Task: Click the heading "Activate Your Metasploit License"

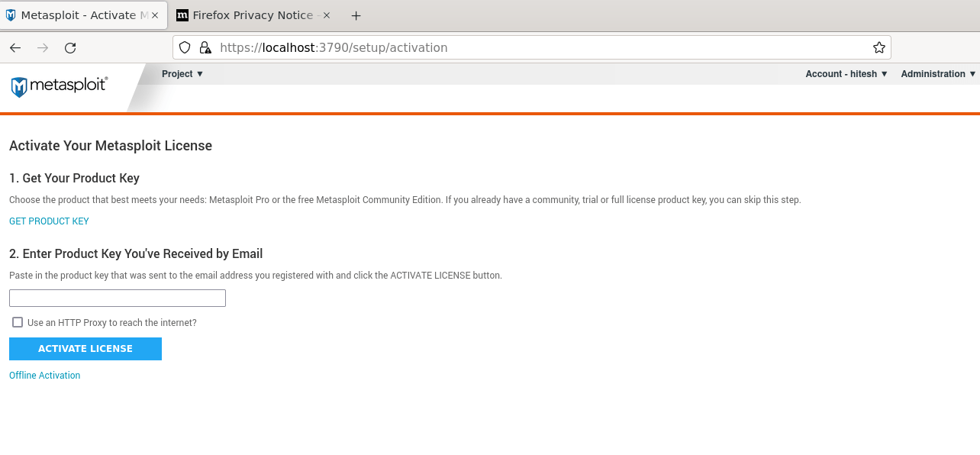Action: tap(111, 146)
